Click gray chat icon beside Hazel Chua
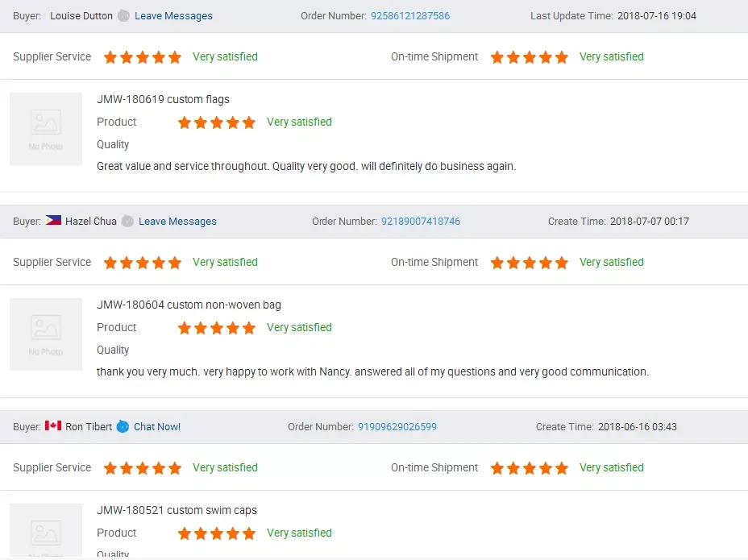 coord(127,222)
